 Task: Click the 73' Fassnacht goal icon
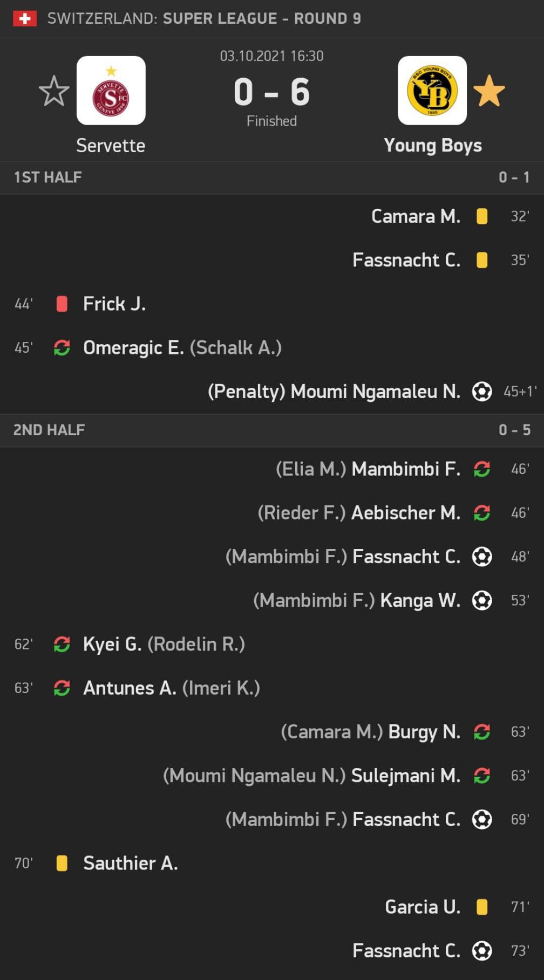point(482,951)
